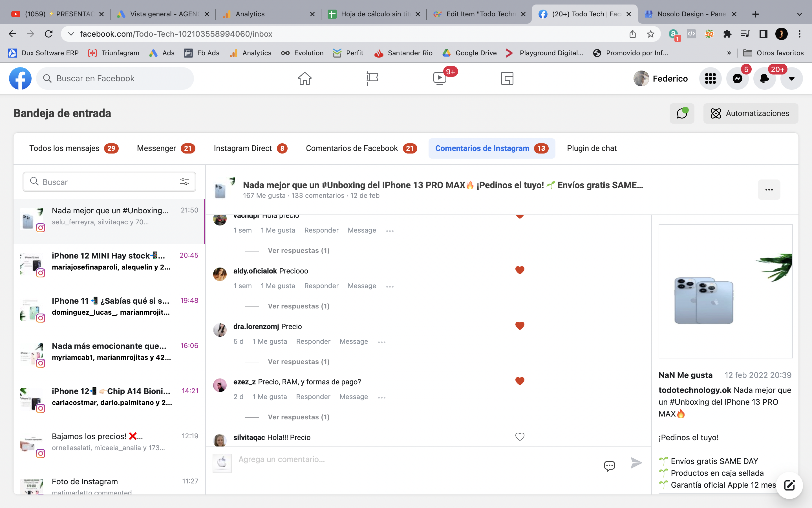Select Comentarios de Instagram tab
Image resolution: width=812 pixels, height=508 pixels.
click(x=491, y=148)
